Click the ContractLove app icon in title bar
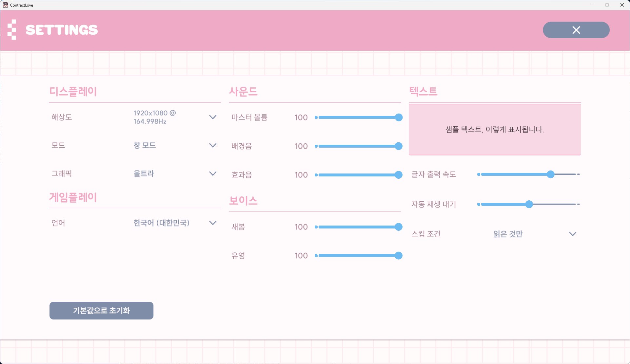Image resolution: width=630 pixels, height=364 pixels. tap(5, 5)
